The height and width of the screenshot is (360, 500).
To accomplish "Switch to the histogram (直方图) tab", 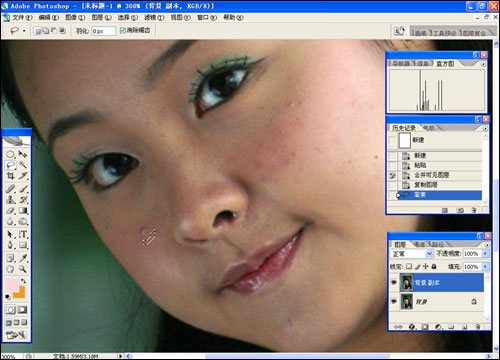I will [445, 63].
